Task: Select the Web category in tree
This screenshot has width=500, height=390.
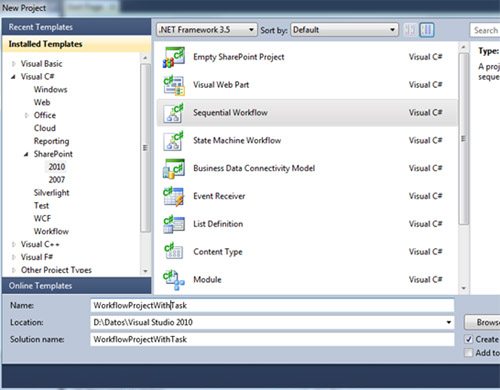Action: (42, 103)
